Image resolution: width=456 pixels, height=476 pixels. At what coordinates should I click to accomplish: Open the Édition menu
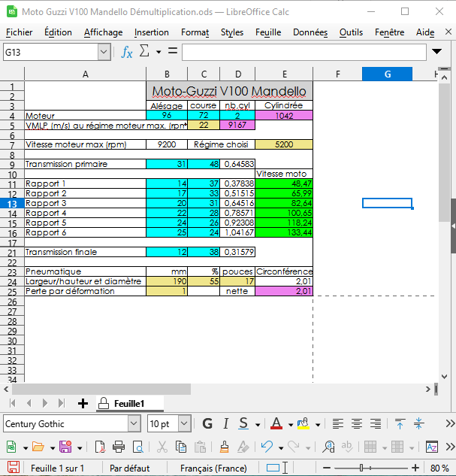pyautogui.click(x=58, y=32)
